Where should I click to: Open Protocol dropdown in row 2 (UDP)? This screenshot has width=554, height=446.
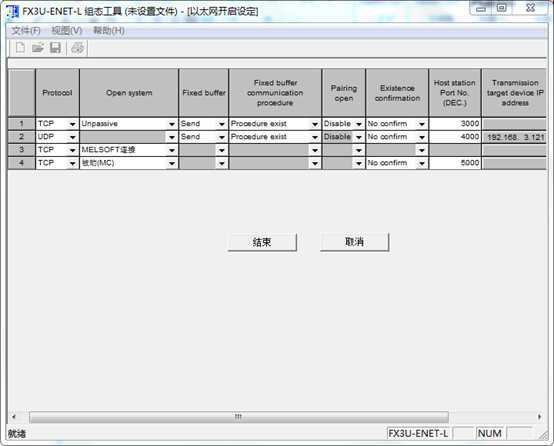click(x=72, y=137)
